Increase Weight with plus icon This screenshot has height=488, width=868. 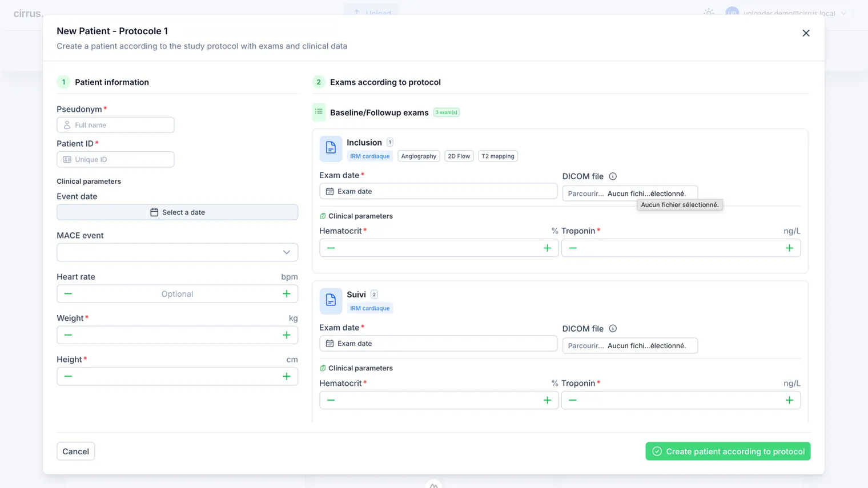pos(287,335)
